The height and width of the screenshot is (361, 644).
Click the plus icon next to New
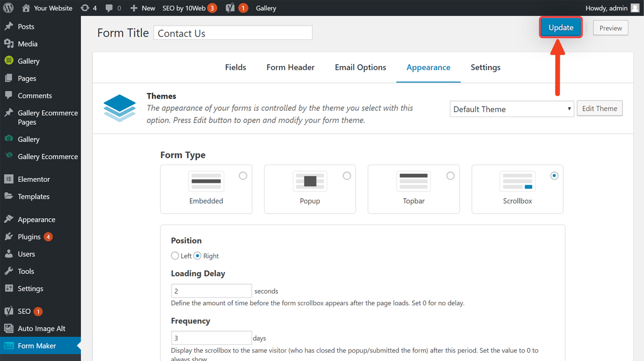pos(134,8)
